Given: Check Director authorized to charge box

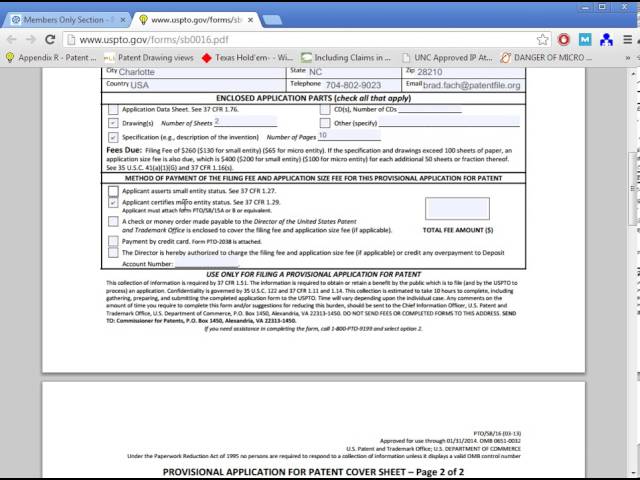Looking at the screenshot, I should pyautogui.click(x=113, y=253).
